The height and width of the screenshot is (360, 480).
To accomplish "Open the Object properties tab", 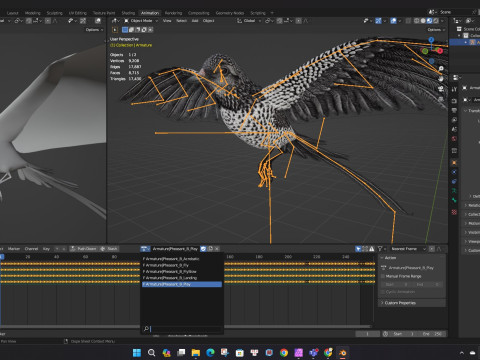I will pos(454,163).
